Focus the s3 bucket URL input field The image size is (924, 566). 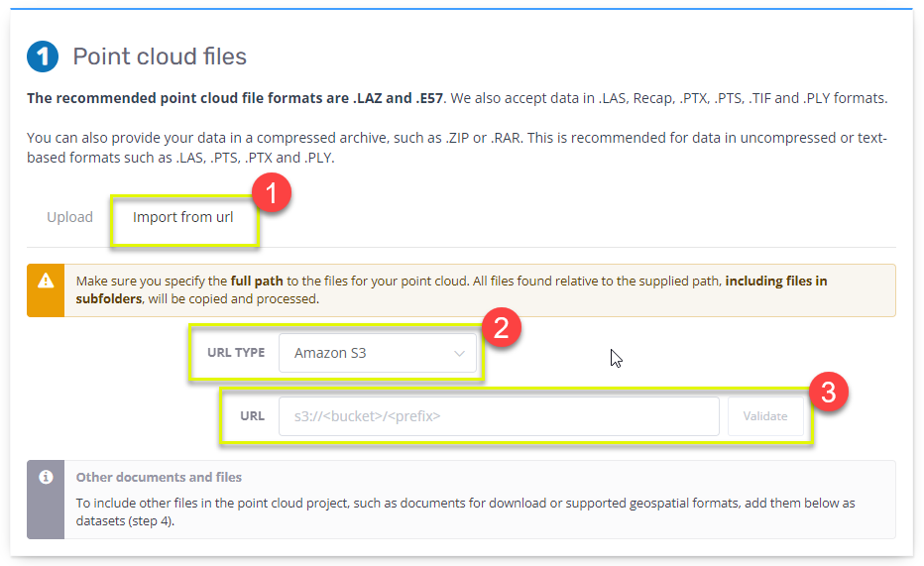point(499,416)
